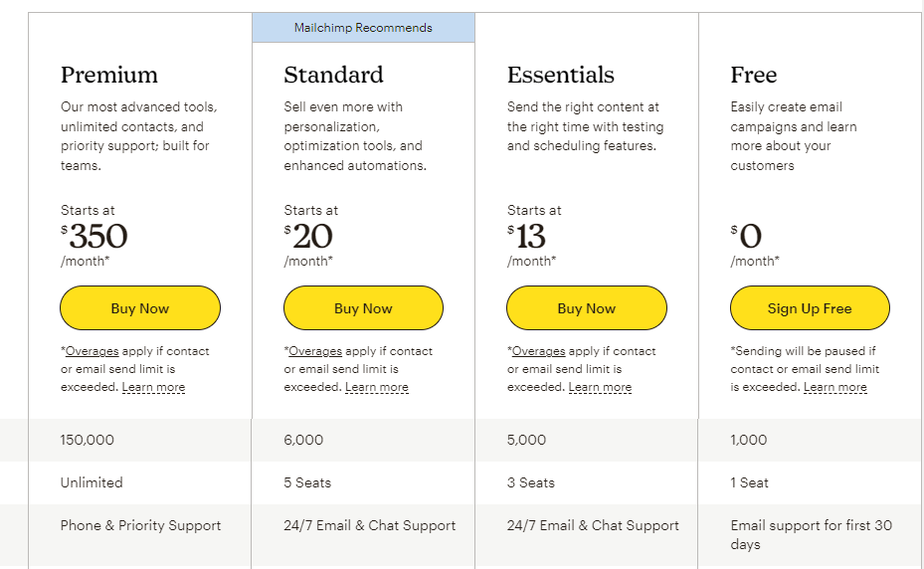Click the Mailchimp Recommends banner
This screenshot has width=924, height=569.
point(363,28)
